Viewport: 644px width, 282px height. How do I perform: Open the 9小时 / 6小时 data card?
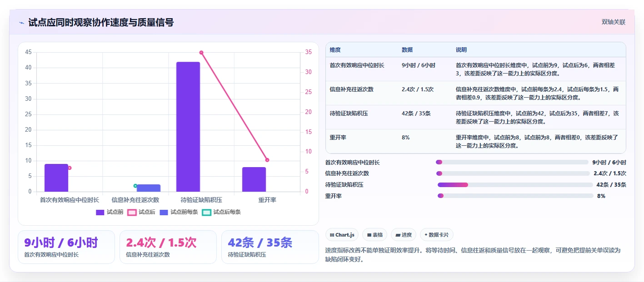tap(66, 247)
